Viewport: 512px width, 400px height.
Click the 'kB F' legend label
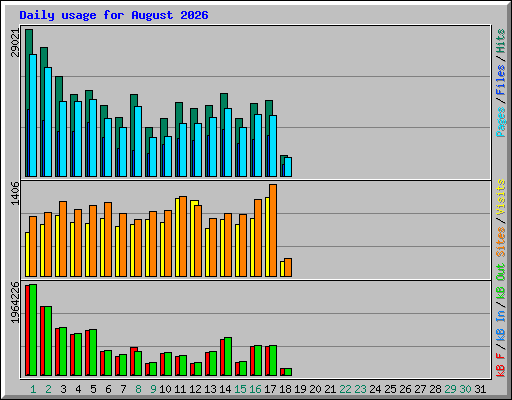point(500,365)
